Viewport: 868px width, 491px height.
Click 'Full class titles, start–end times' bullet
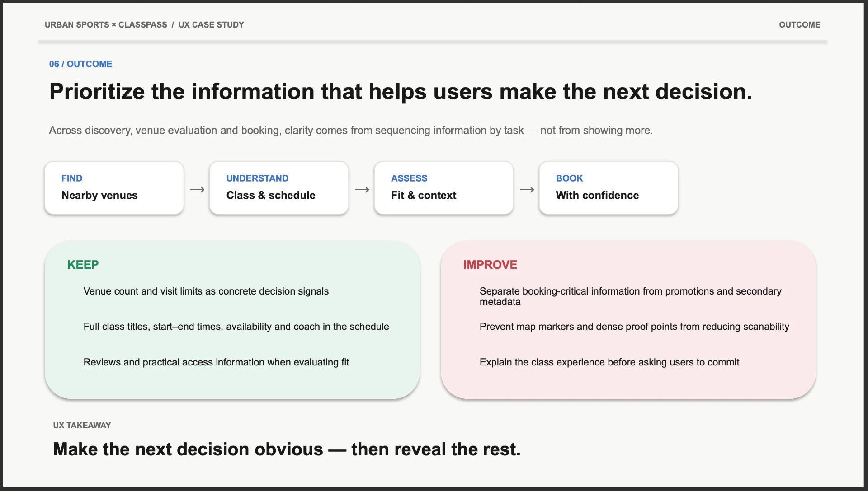[236, 327]
